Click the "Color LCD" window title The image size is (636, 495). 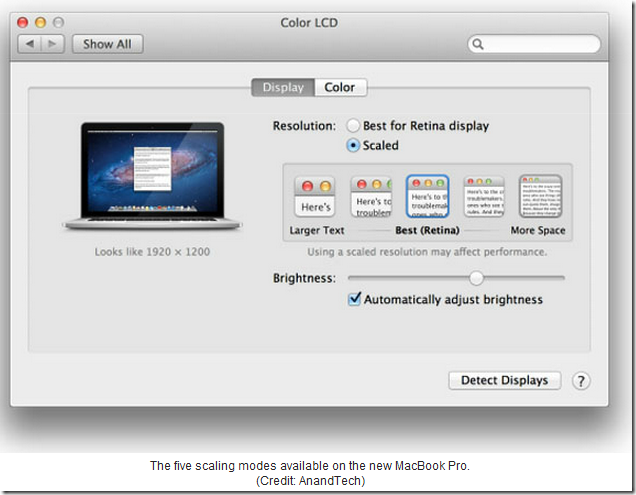[x=309, y=23]
